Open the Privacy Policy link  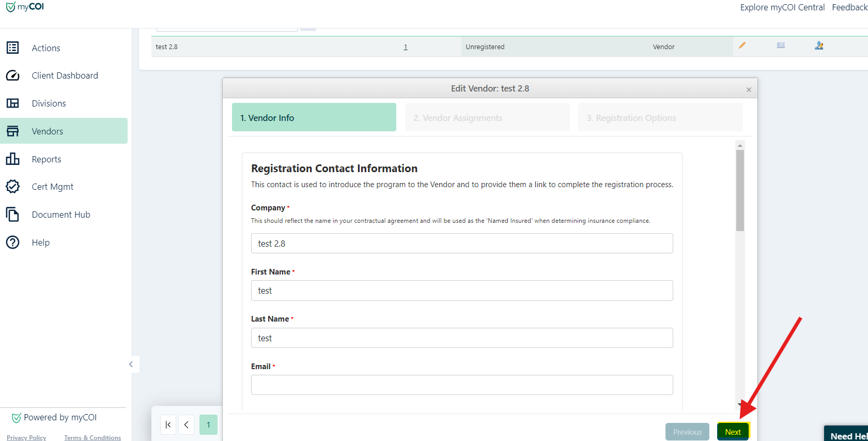(x=26, y=437)
